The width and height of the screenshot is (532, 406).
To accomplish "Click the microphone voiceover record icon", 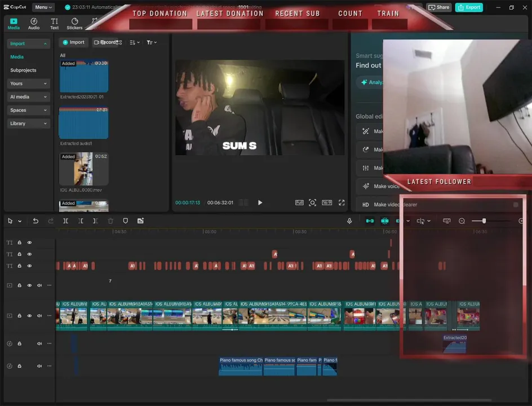I will pos(349,221).
